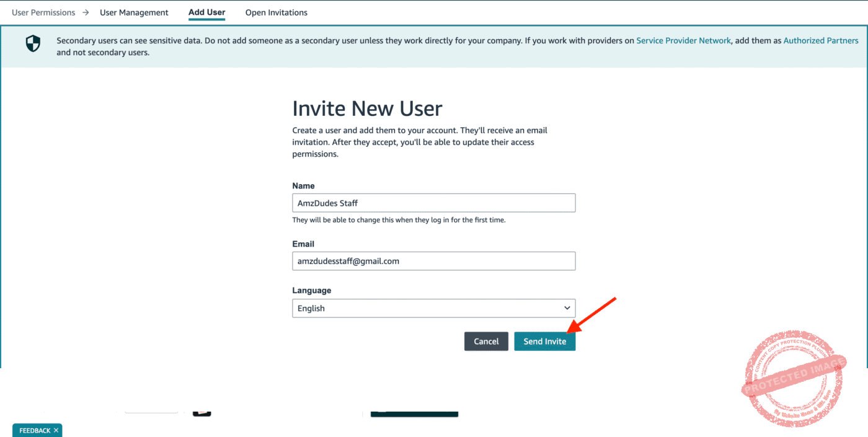Click the name change hint text
This screenshot has width=868, height=437.
coord(399,220)
